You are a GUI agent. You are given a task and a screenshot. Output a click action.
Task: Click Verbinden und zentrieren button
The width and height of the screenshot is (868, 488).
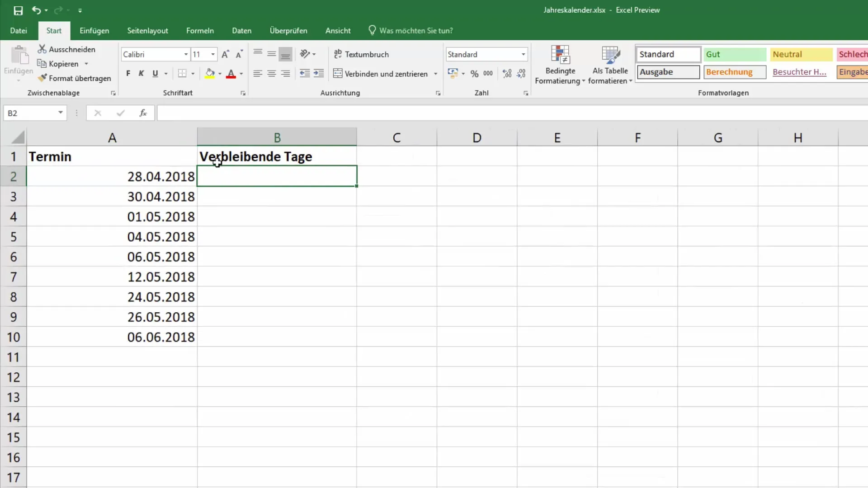click(381, 74)
